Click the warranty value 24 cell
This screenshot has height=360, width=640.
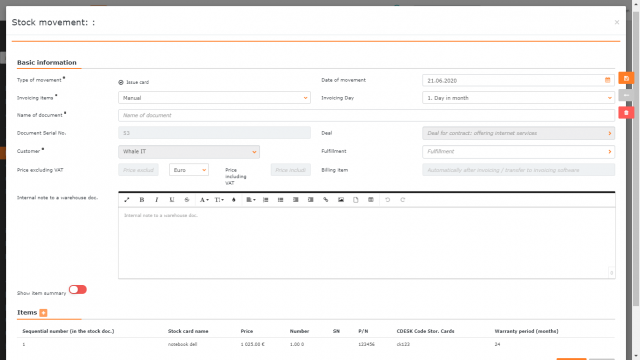tap(497, 344)
